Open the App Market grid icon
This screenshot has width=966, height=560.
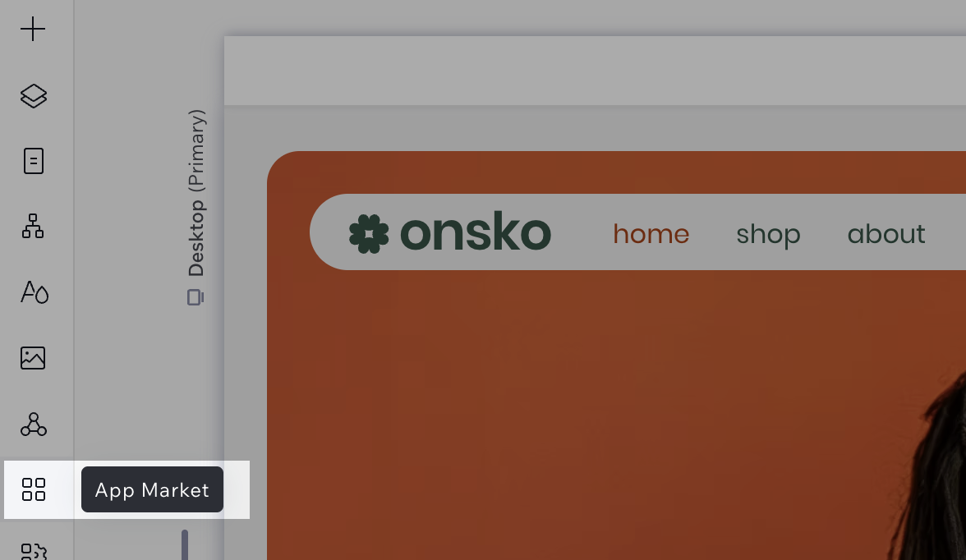coord(33,489)
